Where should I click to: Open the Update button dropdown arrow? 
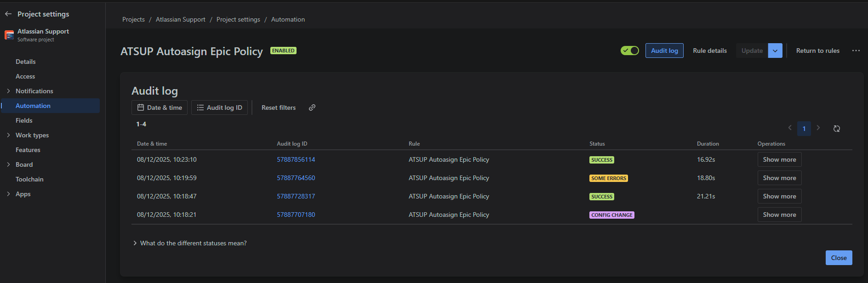775,51
